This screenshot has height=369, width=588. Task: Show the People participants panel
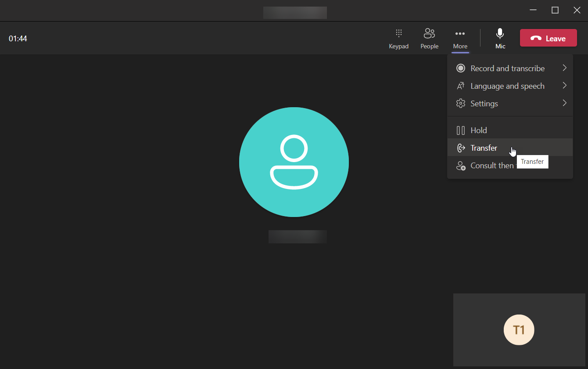click(429, 38)
